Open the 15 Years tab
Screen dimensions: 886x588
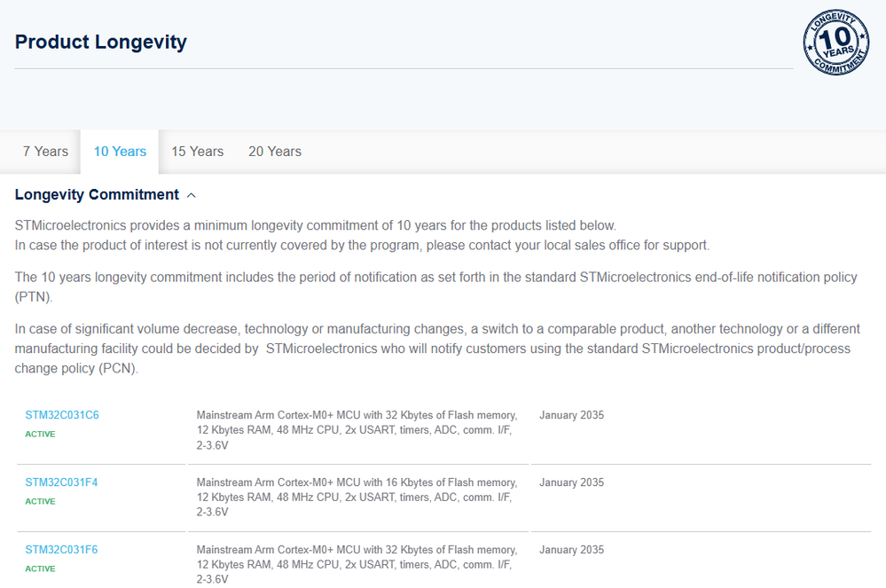pos(197,152)
